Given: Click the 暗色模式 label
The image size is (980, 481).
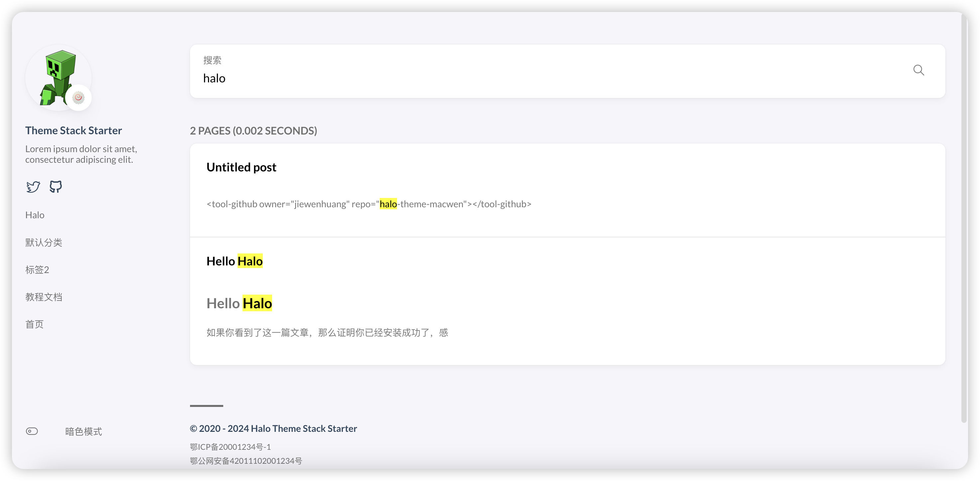Looking at the screenshot, I should point(83,432).
